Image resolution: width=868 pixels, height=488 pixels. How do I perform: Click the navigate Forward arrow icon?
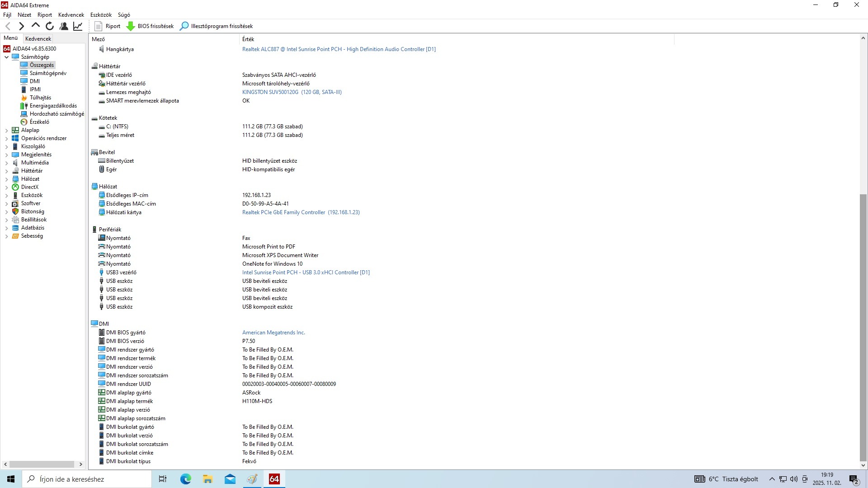coord(21,26)
